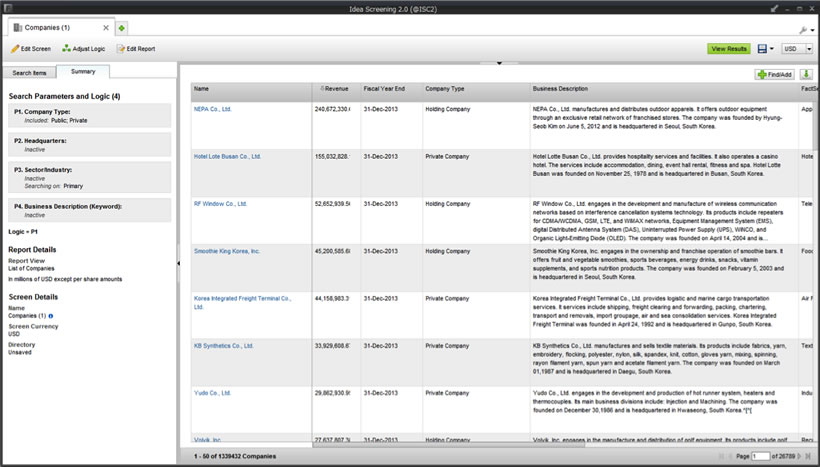Open Korea Integrated Freight Terminal Co. link
Image resolution: width=820 pixels, height=467 pixels.
click(243, 303)
